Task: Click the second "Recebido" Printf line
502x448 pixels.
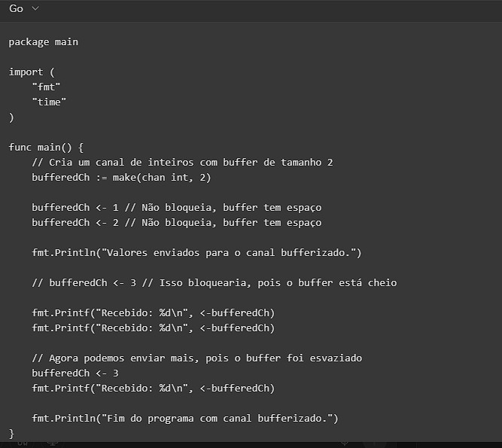Action: coord(153,328)
